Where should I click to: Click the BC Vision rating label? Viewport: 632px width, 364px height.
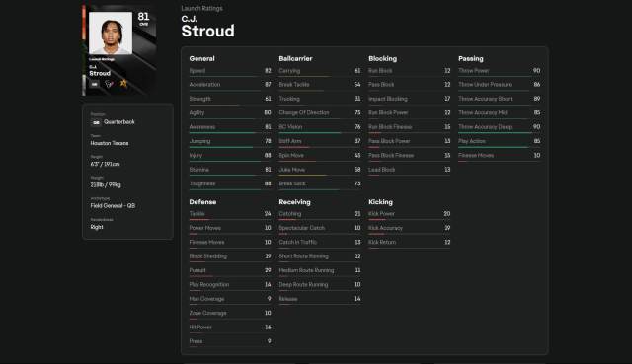(x=290, y=127)
